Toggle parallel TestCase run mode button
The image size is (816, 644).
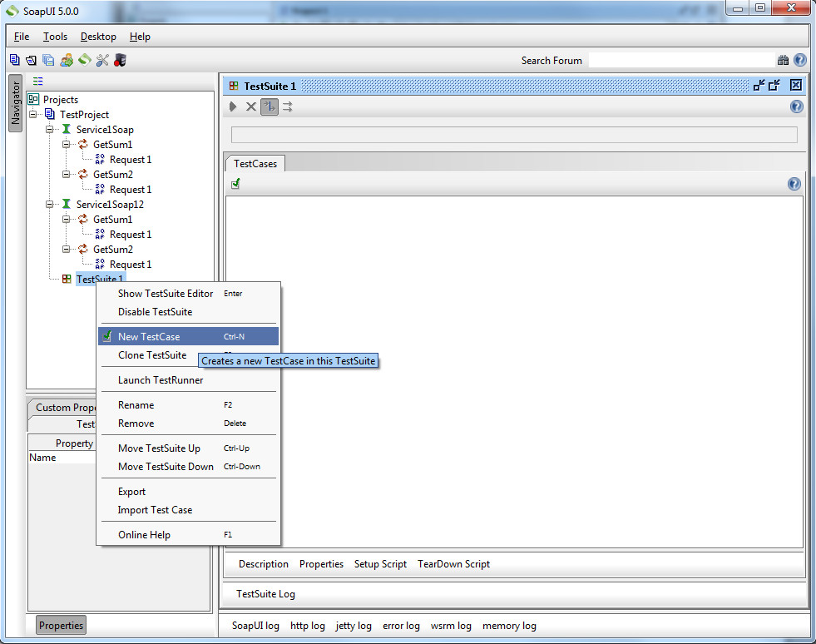[287, 107]
